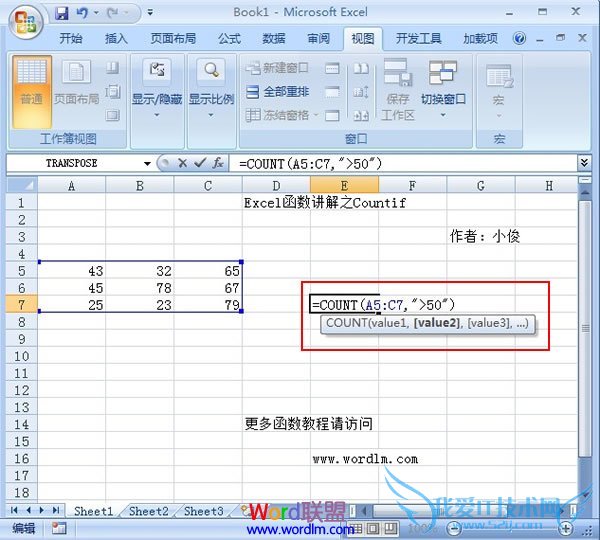Select column A header
Image resolution: width=600 pixels, height=540 pixels.
click(x=71, y=186)
